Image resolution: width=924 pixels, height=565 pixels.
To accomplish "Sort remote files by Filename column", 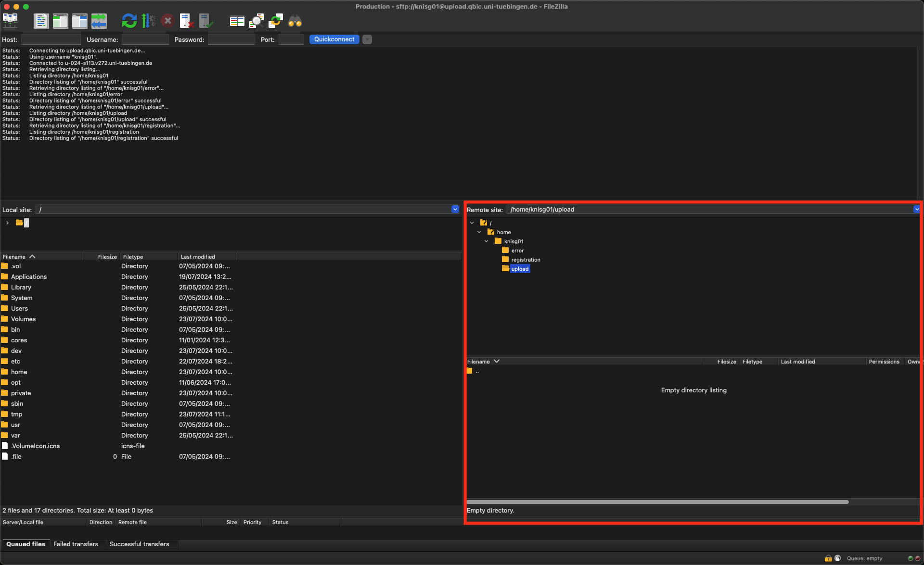I will click(x=584, y=362).
